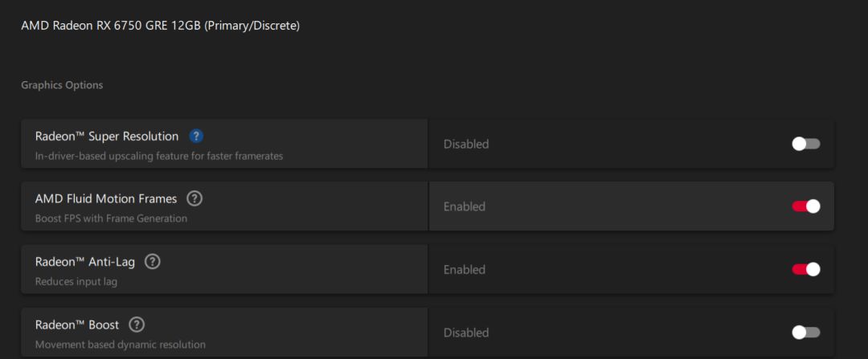The width and height of the screenshot is (868, 359).
Task: Disable the Radeon Anti-Lag toggle
Action: [x=806, y=269]
